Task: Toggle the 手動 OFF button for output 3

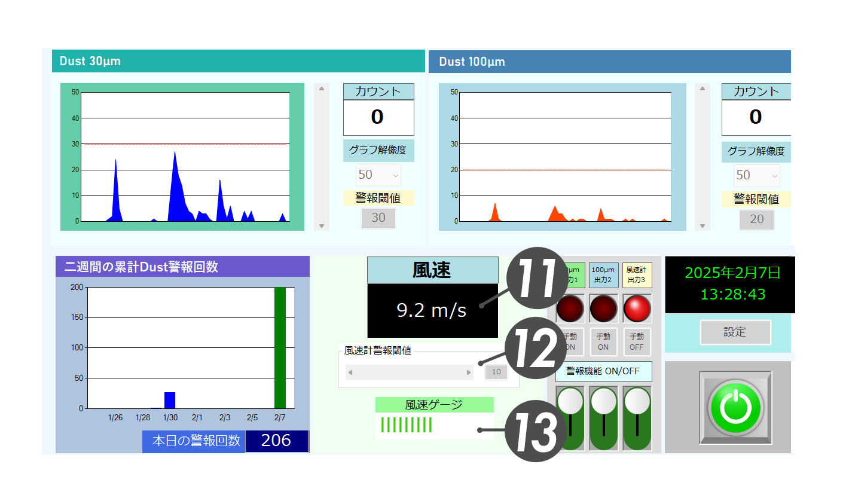Action: 637,341
